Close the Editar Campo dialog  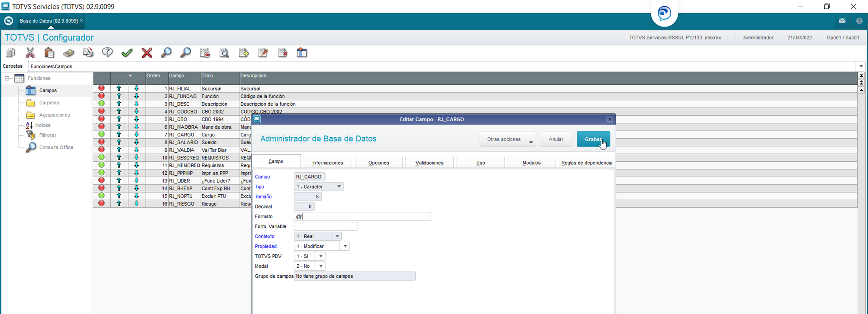pos(610,119)
